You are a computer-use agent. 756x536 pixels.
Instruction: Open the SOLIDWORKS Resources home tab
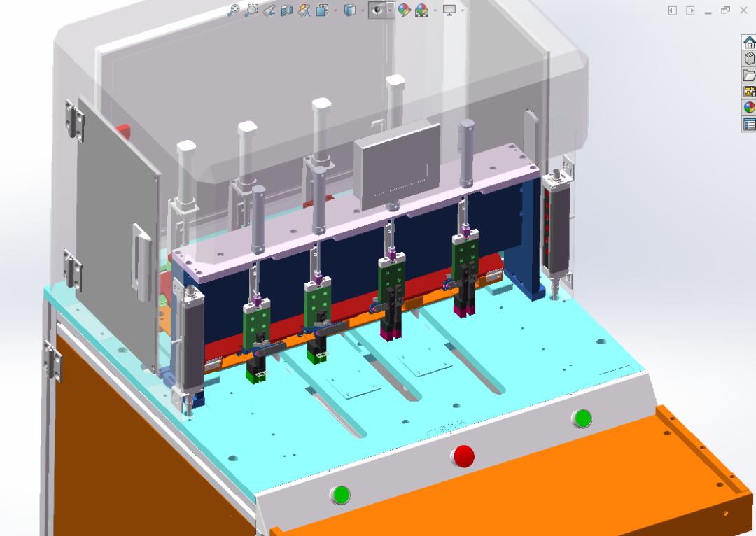(x=749, y=43)
